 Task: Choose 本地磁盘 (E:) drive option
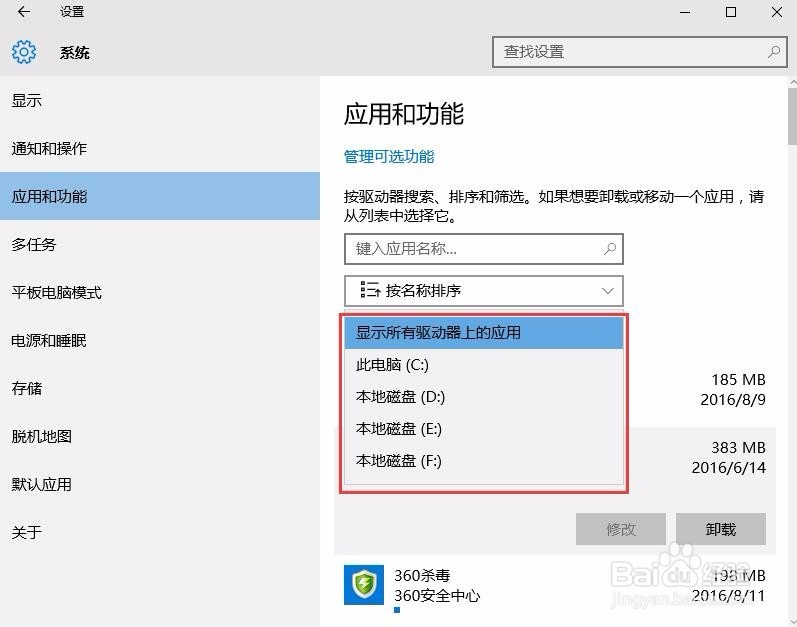[483, 429]
